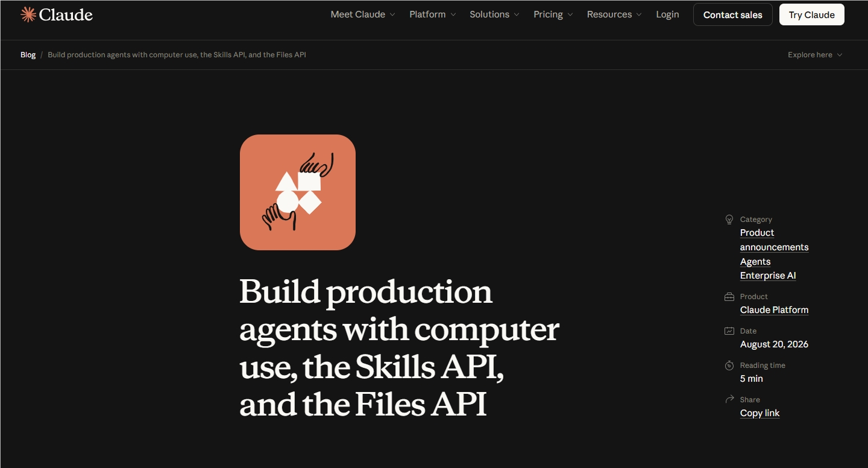Click the calendar icon beside Date
Screen dimensions: 868x468
pos(729,331)
